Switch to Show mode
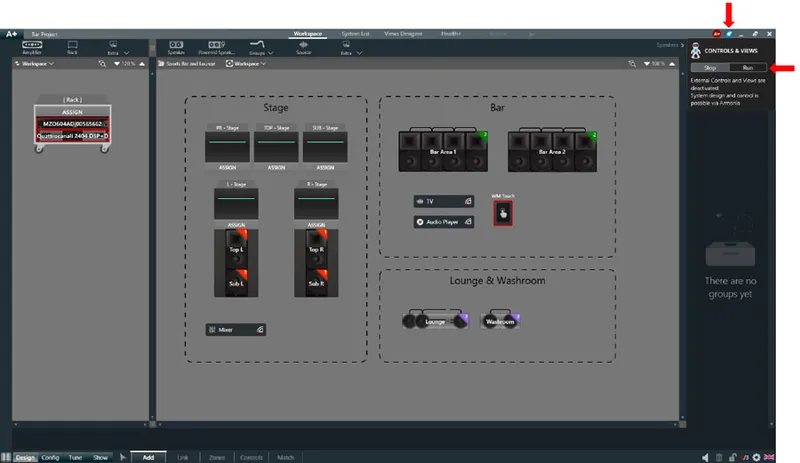The image size is (800, 463). [100, 457]
